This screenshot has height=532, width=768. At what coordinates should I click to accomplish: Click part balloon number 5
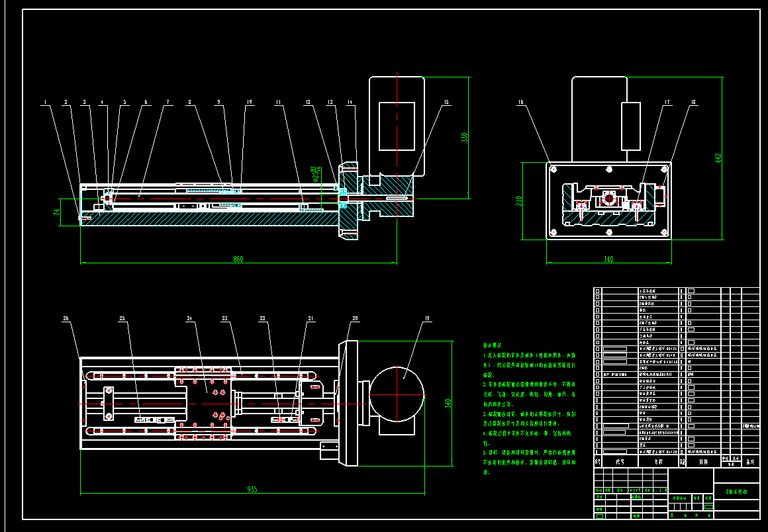(124, 103)
